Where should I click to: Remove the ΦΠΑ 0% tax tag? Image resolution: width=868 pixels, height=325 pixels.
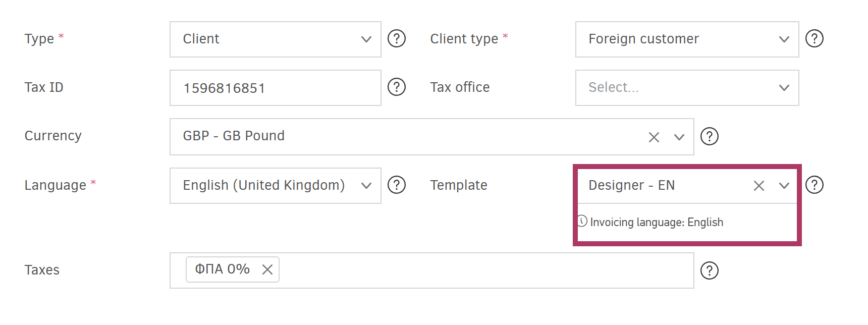[x=267, y=269]
